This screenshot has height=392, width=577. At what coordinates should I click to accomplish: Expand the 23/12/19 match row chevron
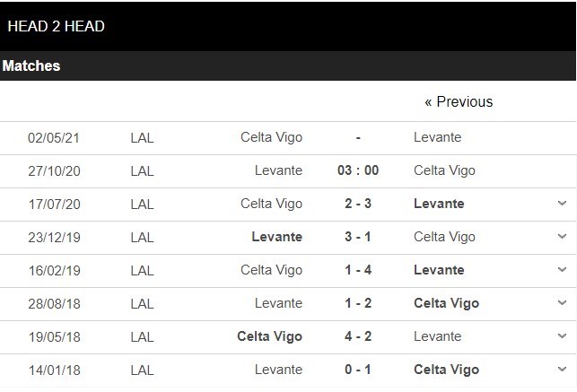[562, 237]
